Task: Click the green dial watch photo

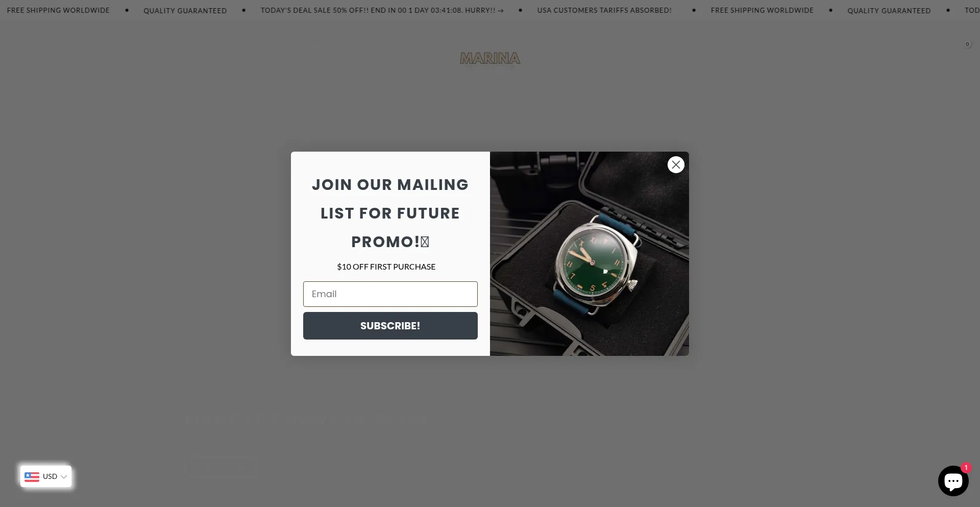Action: click(590, 254)
